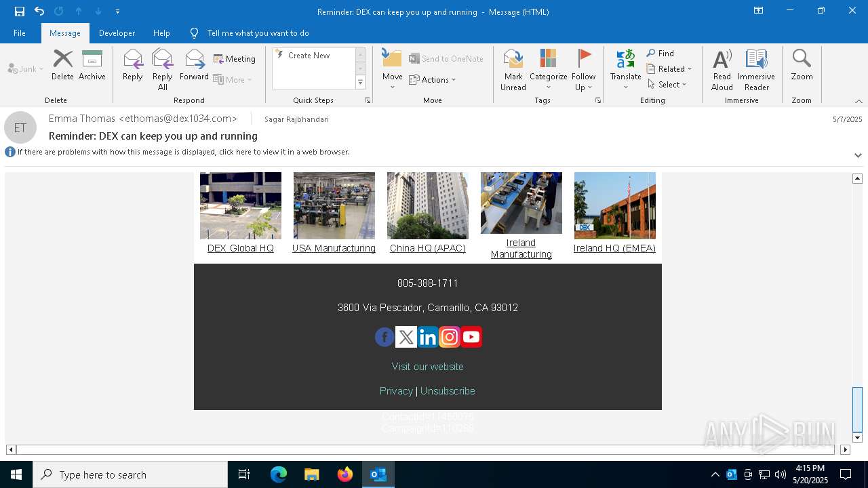Click Find in the Editing group

pyautogui.click(x=660, y=53)
